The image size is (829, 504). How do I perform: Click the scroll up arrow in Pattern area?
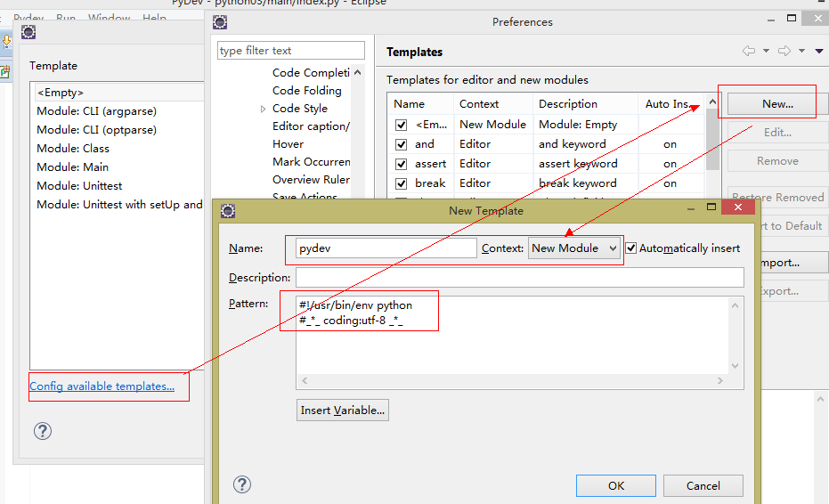click(735, 305)
